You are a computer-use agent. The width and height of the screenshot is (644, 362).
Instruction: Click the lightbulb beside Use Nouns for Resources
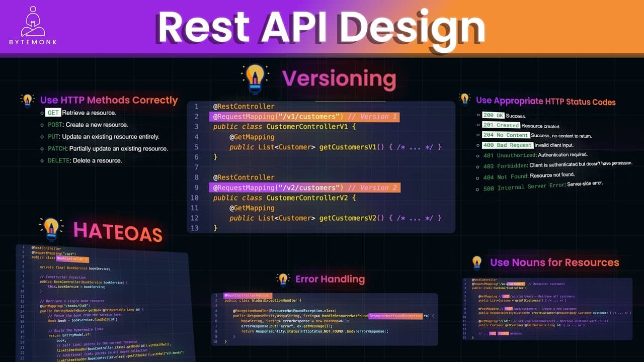click(x=477, y=262)
